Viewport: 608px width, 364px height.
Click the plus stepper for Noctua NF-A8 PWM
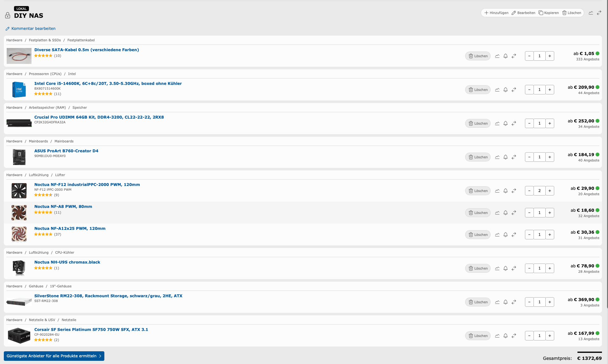pyautogui.click(x=550, y=213)
